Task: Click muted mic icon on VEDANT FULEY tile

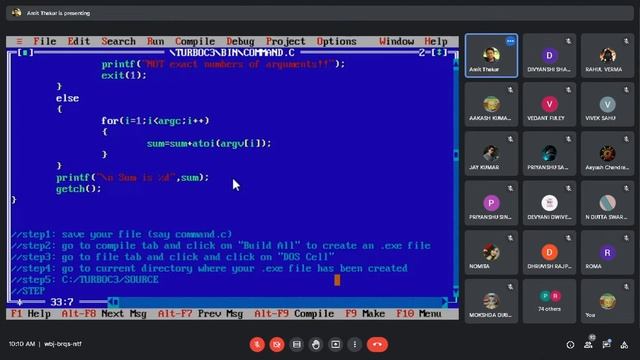Action: (x=568, y=90)
